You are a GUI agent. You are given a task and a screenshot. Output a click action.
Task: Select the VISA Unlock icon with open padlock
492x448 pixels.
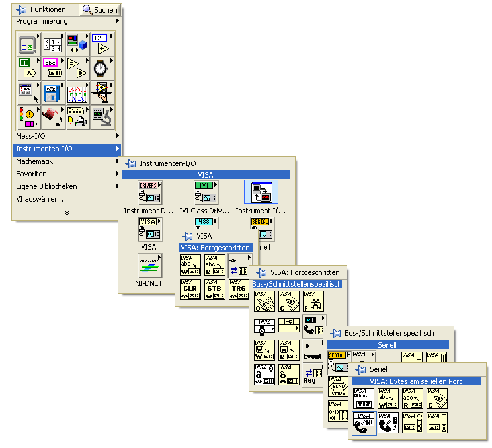tap(289, 375)
